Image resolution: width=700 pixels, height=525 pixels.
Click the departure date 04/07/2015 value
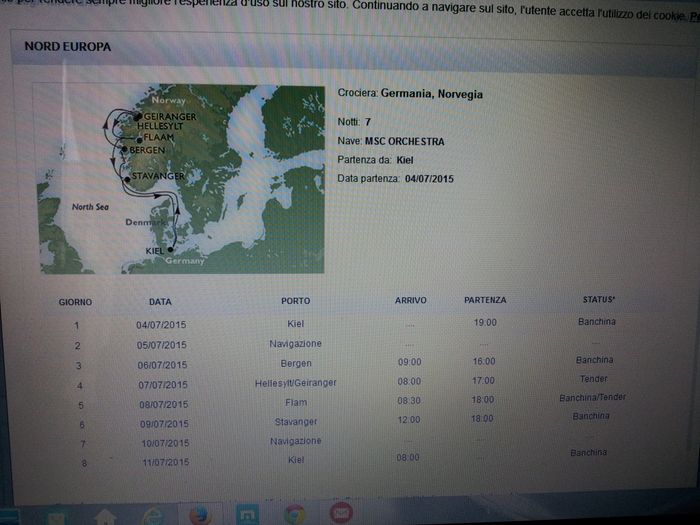(x=429, y=178)
